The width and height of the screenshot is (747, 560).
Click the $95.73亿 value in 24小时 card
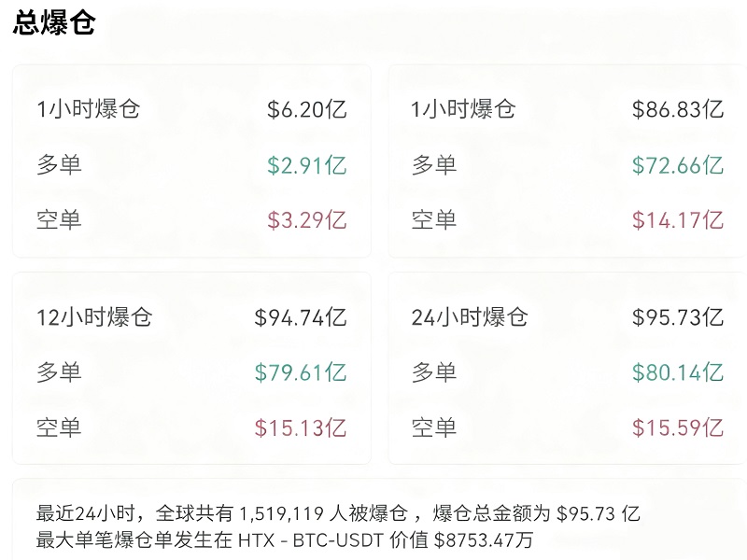(677, 317)
